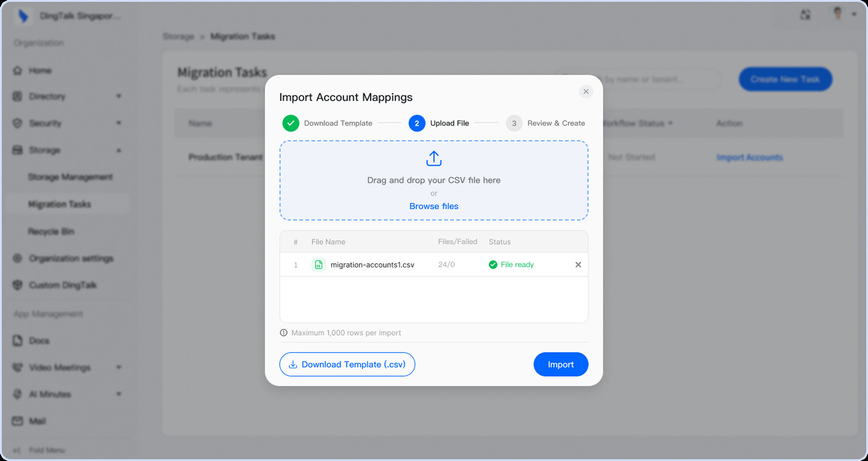Image resolution: width=868 pixels, height=461 pixels.
Task: Close the Import Account Mappings dialog
Action: [586, 91]
